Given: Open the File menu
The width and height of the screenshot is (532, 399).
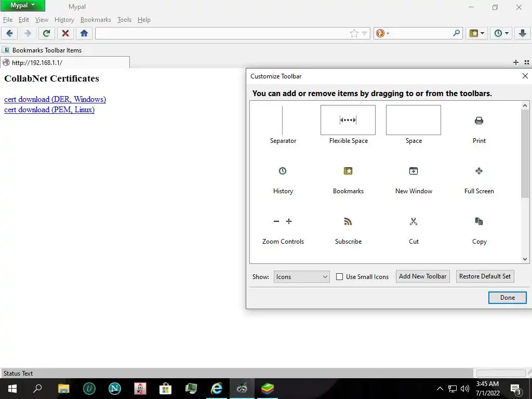Looking at the screenshot, I should coord(7,20).
